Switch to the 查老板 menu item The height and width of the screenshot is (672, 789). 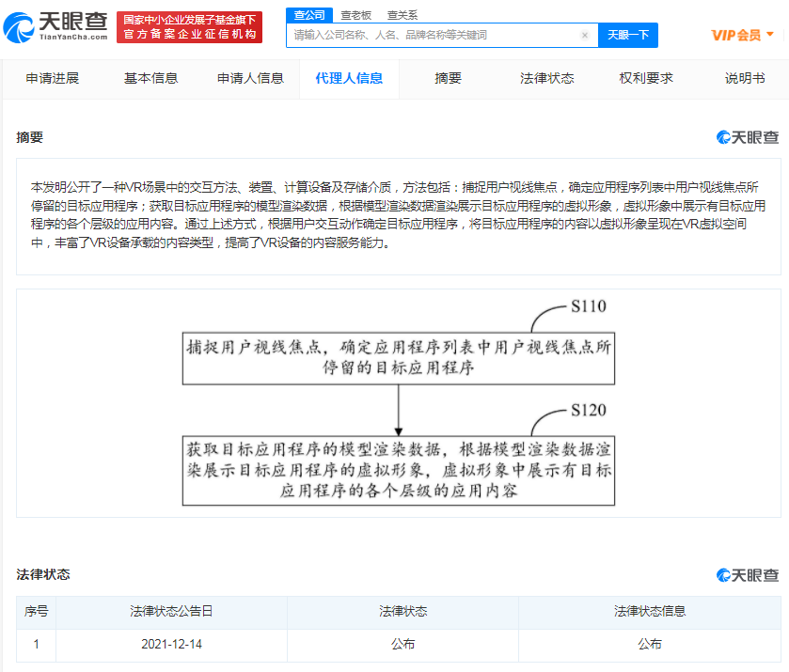pos(355,15)
